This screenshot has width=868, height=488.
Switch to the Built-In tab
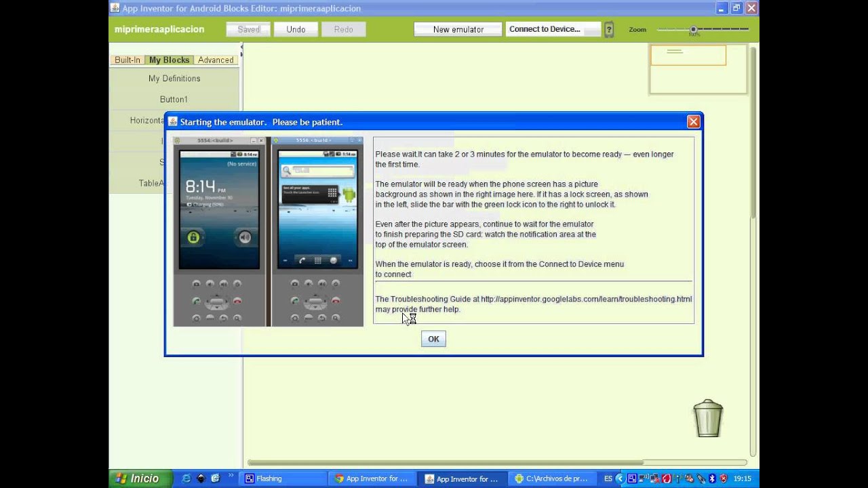(127, 60)
